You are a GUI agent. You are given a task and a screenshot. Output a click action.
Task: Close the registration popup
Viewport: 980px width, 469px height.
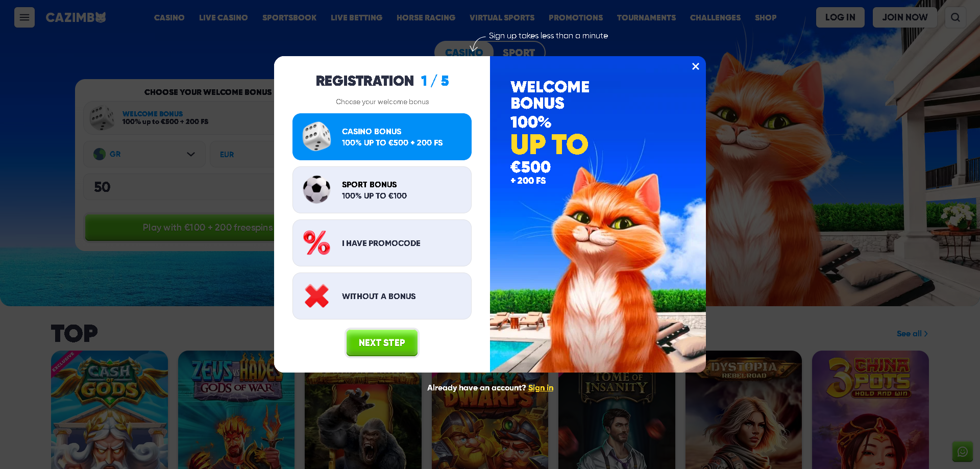click(x=695, y=66)
